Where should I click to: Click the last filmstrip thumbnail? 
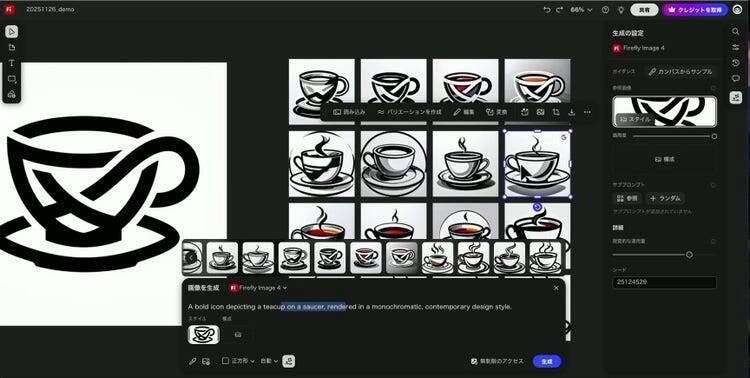coord(545,257)
